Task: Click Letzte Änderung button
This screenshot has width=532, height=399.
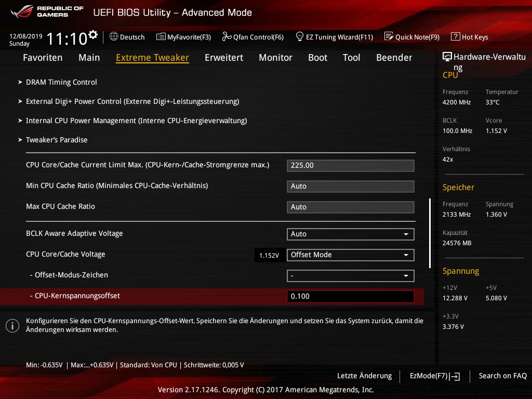Action: pos(364,376)
